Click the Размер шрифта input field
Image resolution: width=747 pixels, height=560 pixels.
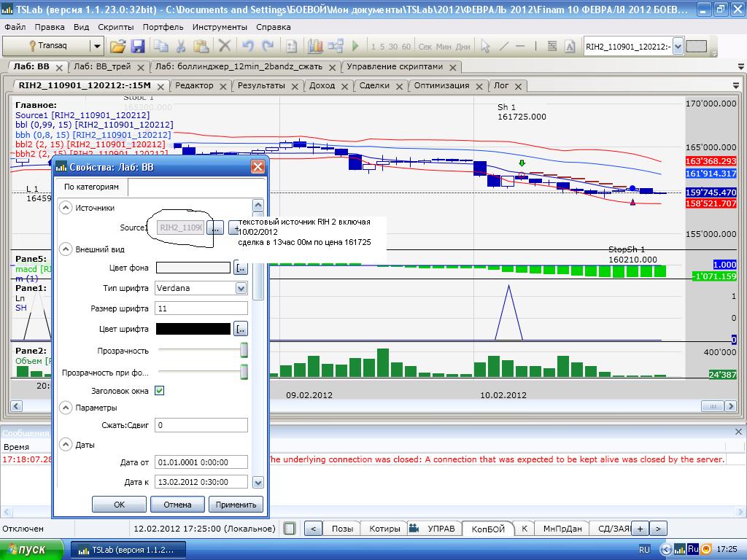[201, 308]
